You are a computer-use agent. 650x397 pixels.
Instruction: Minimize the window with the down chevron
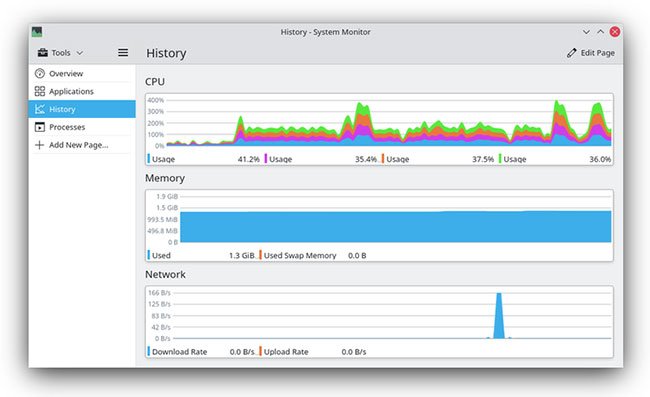pos(586,32)
